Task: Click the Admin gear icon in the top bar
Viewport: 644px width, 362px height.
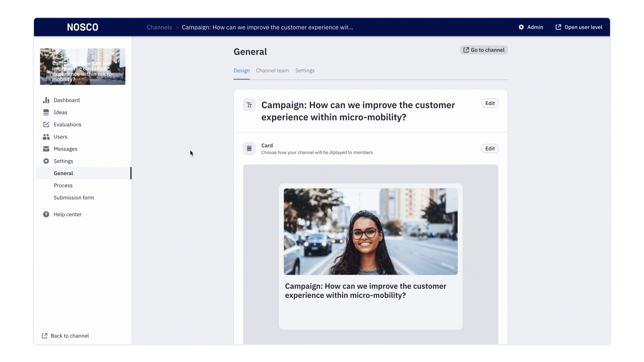Action: pos(521,27)
